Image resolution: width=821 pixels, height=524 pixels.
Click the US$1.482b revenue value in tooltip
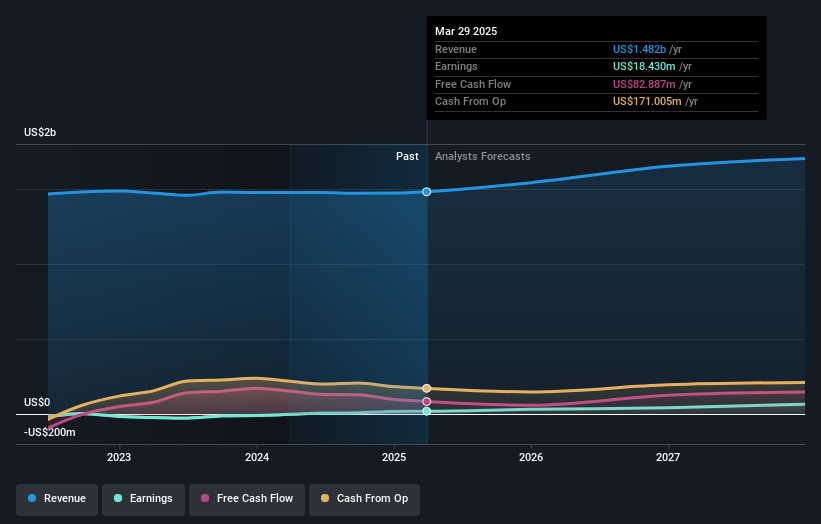639,49
